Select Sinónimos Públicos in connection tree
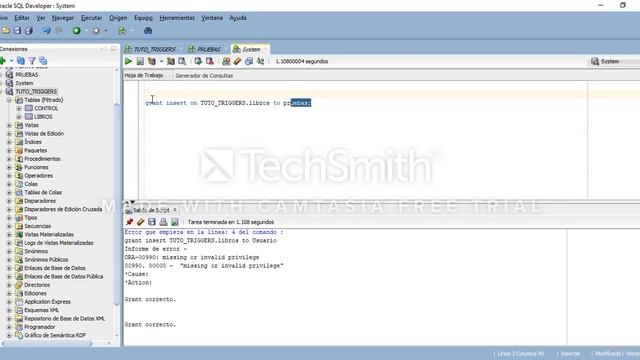The image size is (640, 360). (46, 260)
